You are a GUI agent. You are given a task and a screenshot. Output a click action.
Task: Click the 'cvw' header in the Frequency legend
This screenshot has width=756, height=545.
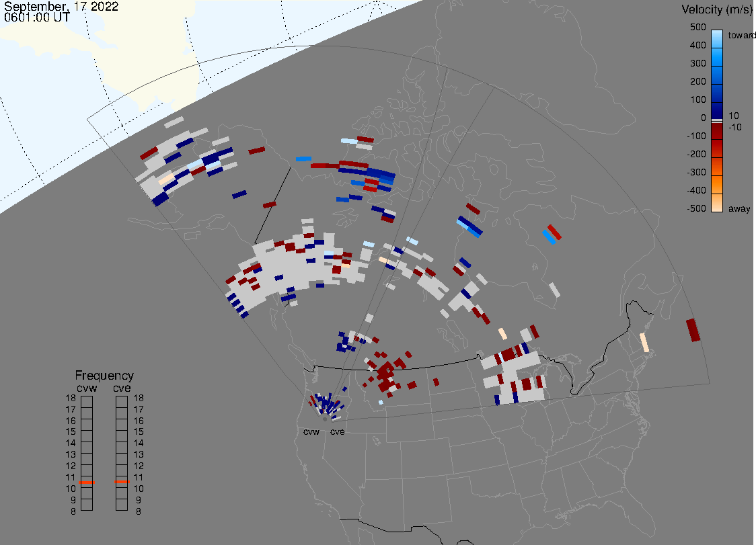[87, 388]
